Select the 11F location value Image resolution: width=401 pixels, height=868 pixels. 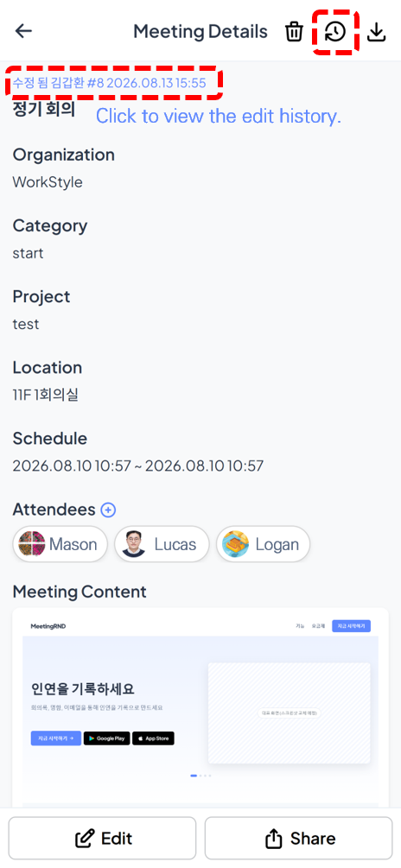tap(46, 395)
